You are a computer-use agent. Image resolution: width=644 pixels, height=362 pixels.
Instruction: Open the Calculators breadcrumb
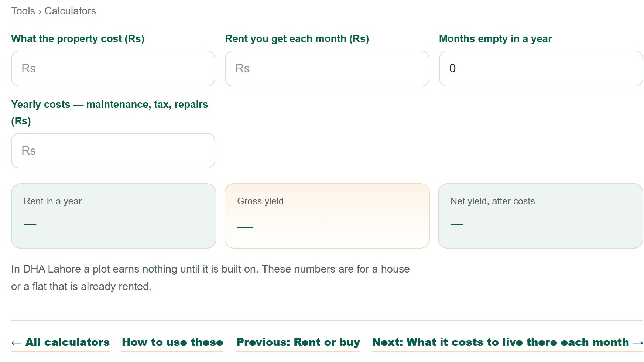[x=70, y=11]
